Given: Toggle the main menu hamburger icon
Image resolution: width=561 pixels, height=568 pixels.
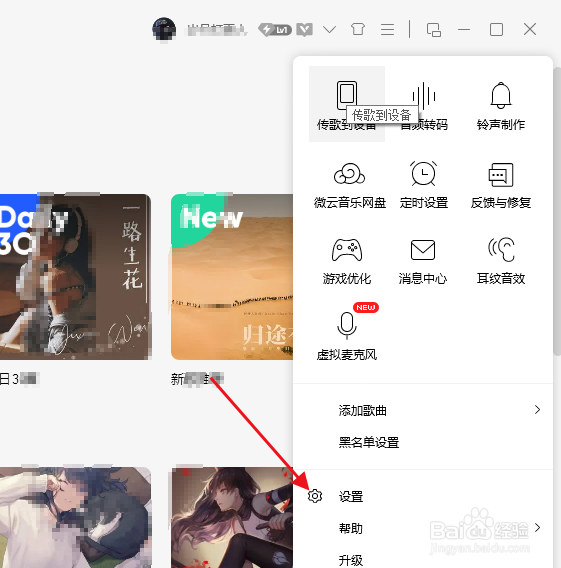Looking at the screenshot, I should click(387, 30).
